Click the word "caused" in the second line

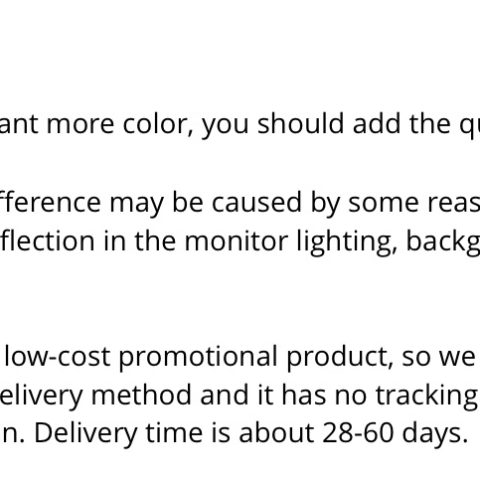[x=257, y=202]
